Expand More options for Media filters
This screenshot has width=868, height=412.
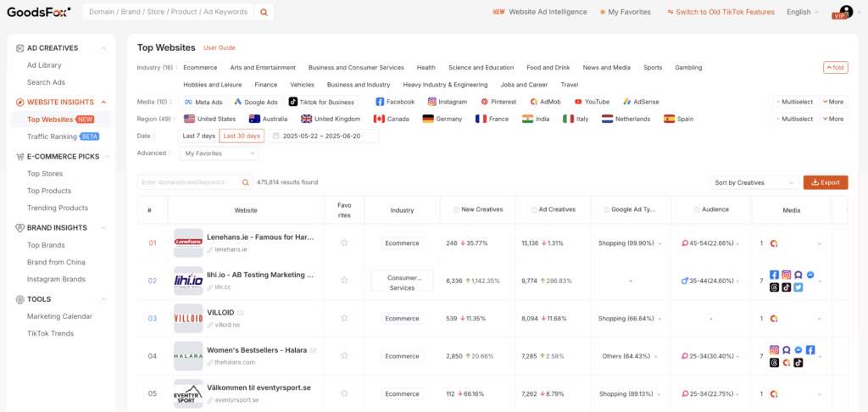833,102
